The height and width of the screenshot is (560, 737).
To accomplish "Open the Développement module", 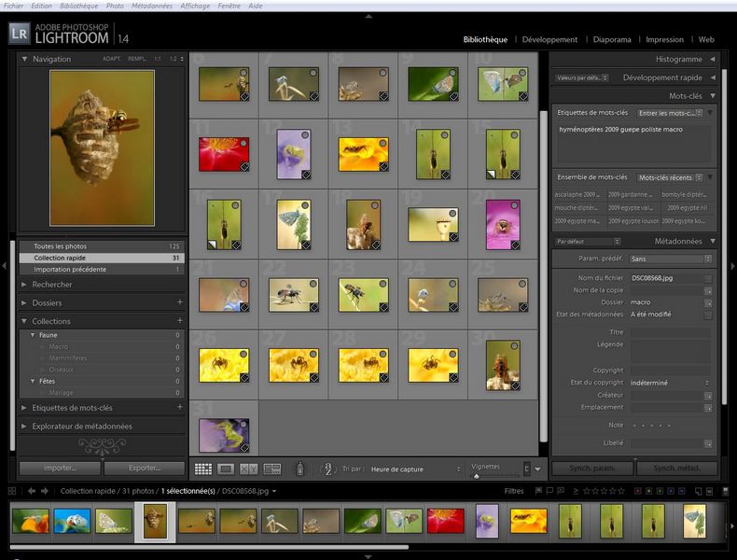I will coord(549,39).
